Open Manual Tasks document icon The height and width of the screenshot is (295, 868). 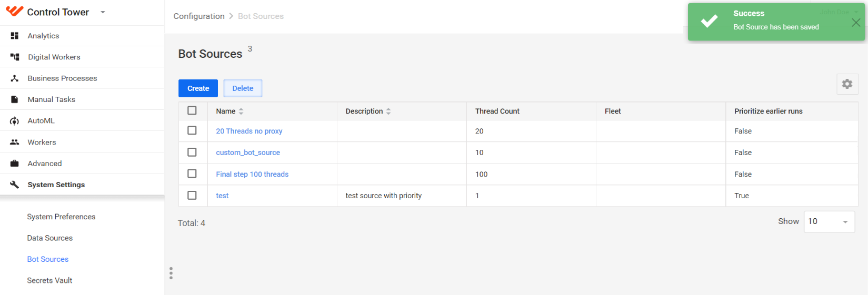[x=15, y=99]
